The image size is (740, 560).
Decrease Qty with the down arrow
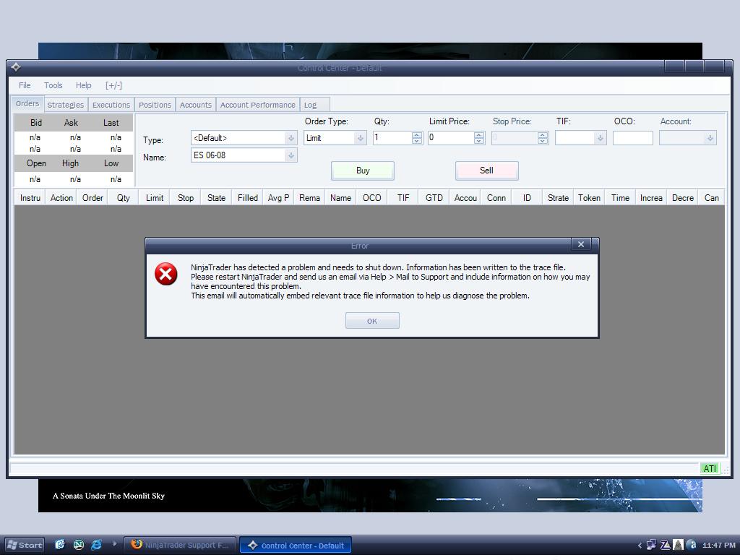pyautogui.click(x=417, y=141)
